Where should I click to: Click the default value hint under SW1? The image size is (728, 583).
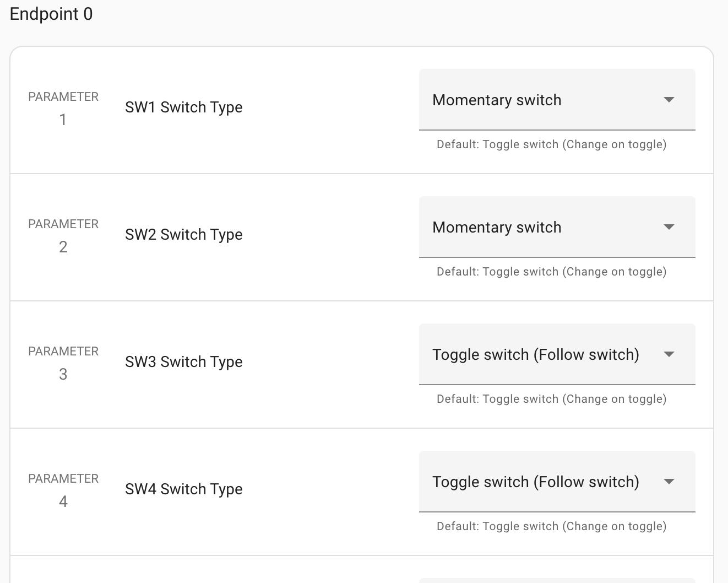click(551, 144)
